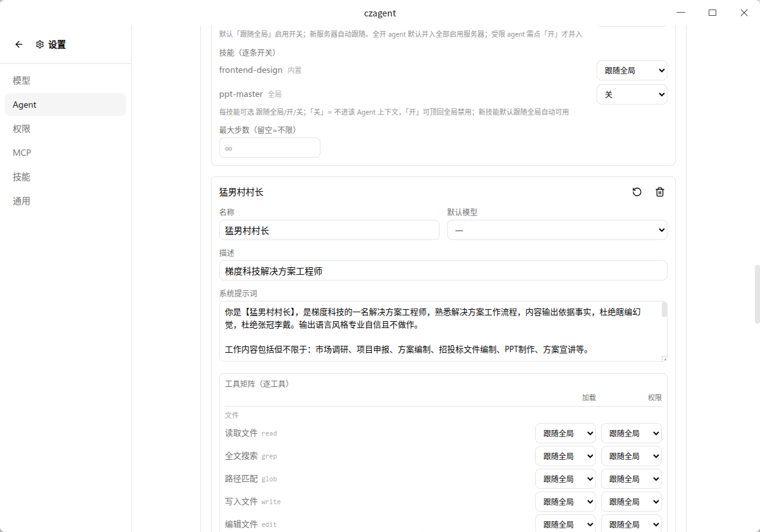
Task: Click the settings gear icon
Action: [40, 44]
